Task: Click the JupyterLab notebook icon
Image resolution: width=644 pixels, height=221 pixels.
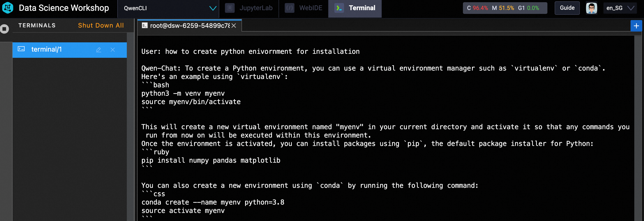Action: pos(230,8)
